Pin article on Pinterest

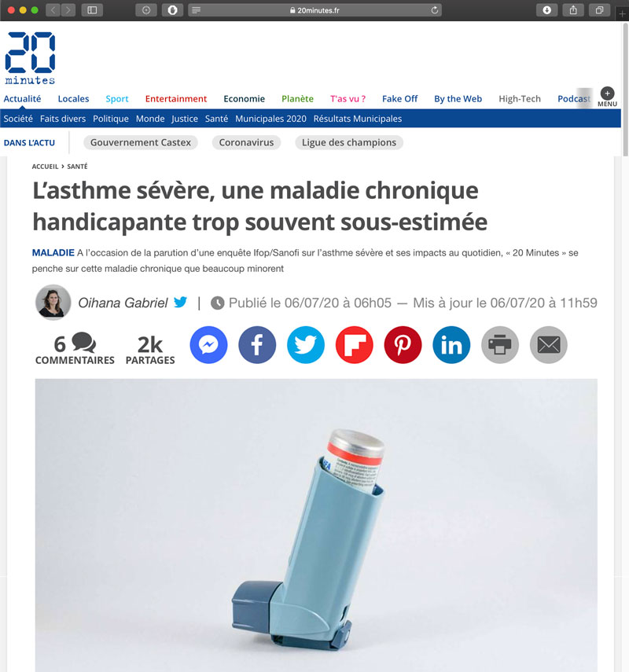coord(403,345)
